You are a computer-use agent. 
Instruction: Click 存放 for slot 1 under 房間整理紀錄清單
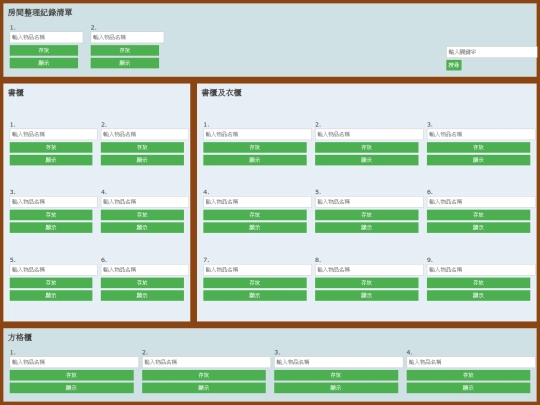click(44, 50)
